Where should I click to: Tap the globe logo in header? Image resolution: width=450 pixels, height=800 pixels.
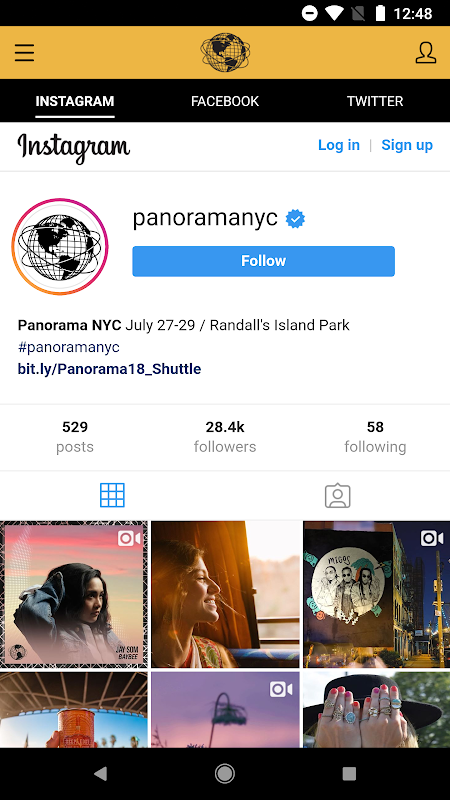225,52
